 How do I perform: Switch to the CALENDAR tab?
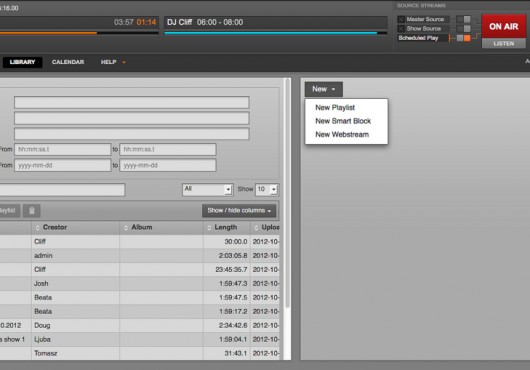point(68,62)
